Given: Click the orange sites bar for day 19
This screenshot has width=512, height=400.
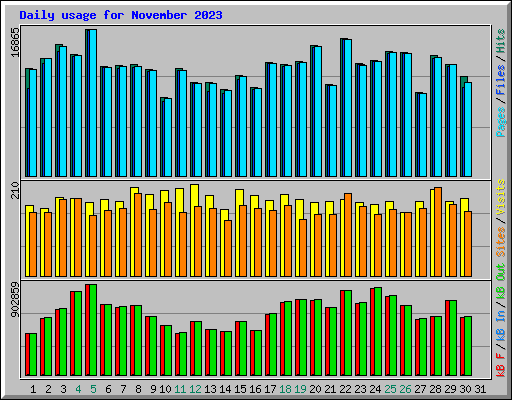Looking at the screenshot, I should click(303, 248).
